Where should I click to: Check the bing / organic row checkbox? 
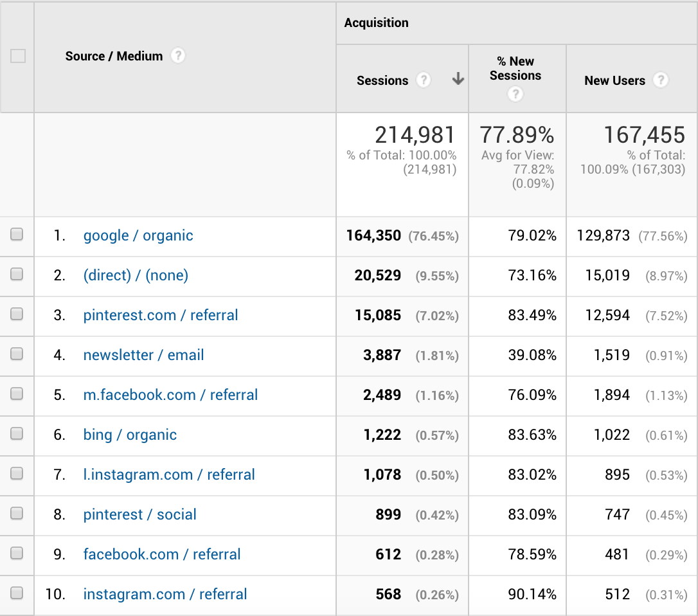tap(17, 433)
